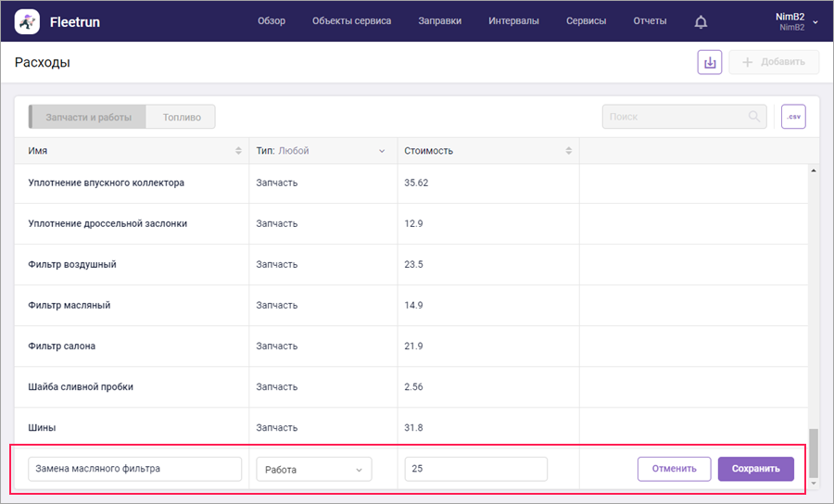Screen dimensions: 834x504
Task: Click the search magnifier icon
Action: click(754, 117)
